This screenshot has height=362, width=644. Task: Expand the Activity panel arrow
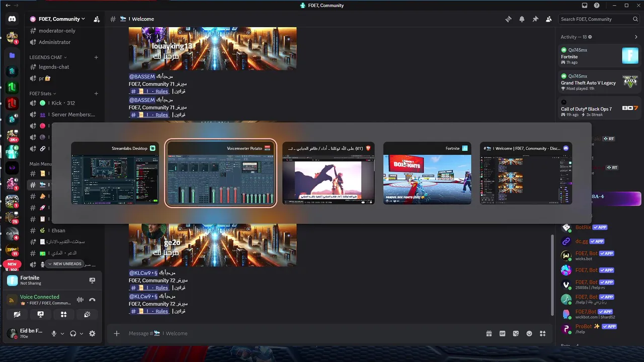click(636, 37)
